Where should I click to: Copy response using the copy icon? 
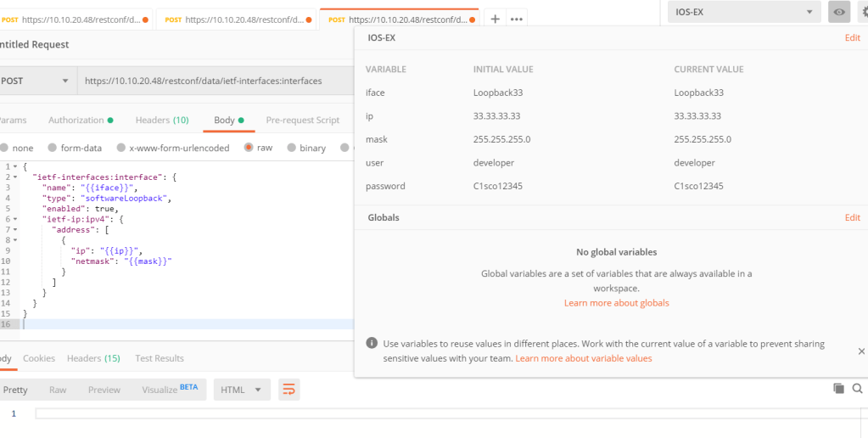tap(838, 388)
